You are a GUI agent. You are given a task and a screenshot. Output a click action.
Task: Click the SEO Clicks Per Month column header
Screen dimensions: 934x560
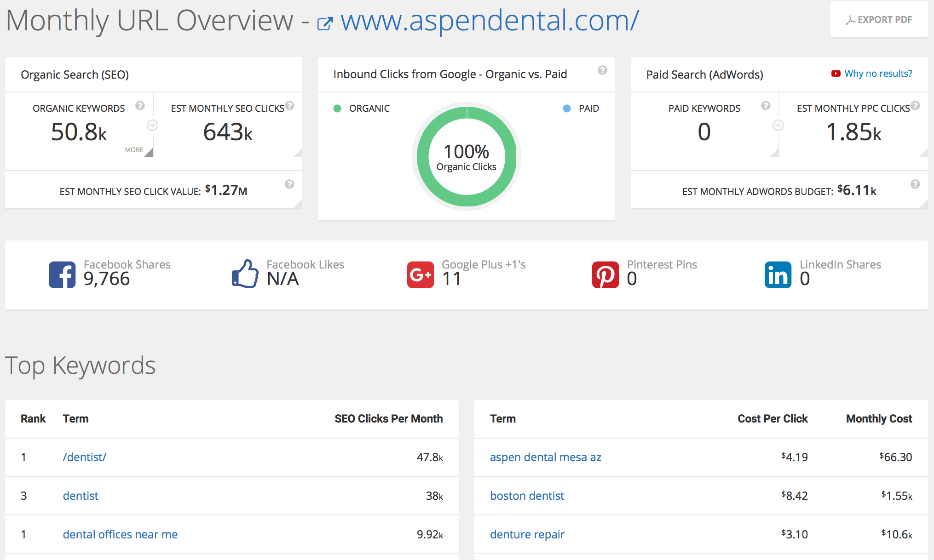coord(389,419)
